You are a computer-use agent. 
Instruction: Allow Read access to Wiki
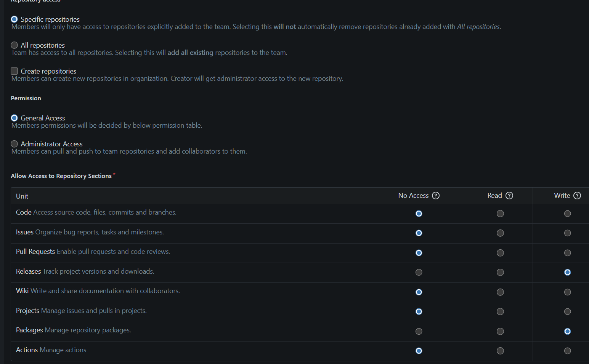tap(500, 292)
